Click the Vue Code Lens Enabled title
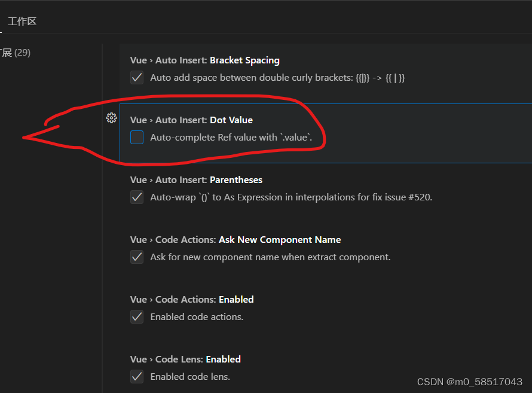The height and width of the screenshot is (393, 532). click(x=185, y=359)
